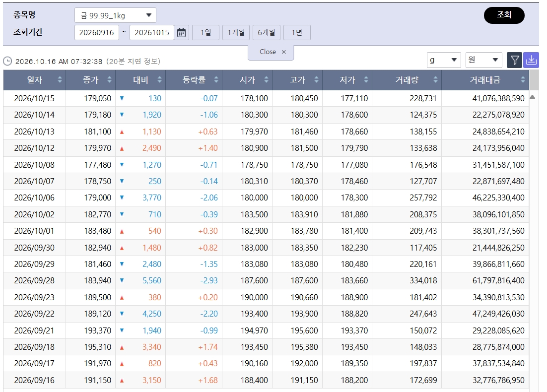Click volume value 257,792
This screenshot has width=547, height=392.
(x=423, y=198)
